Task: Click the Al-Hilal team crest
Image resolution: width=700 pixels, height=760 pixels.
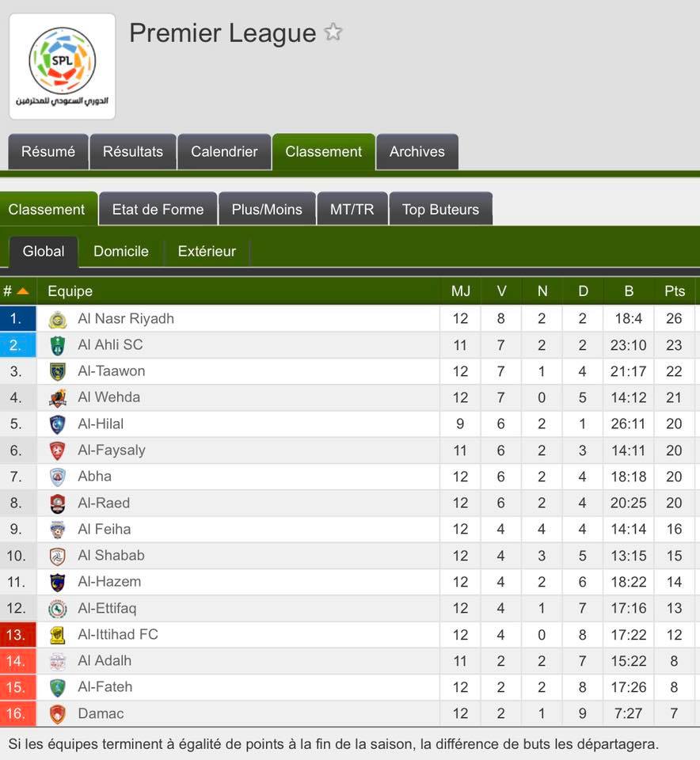Action: pyautogui.click(x=58, y=424)
